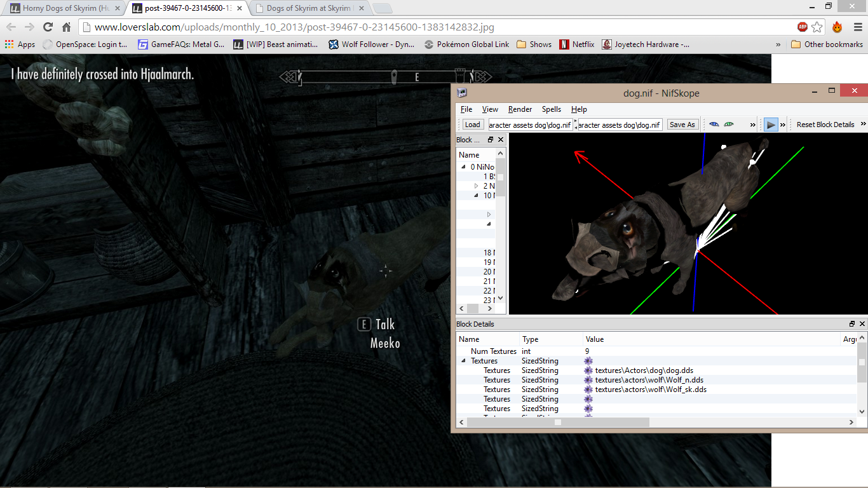This screenshot has height=488, width=868.
Task: Open the Other bookmarks folder
Action: 827,44
